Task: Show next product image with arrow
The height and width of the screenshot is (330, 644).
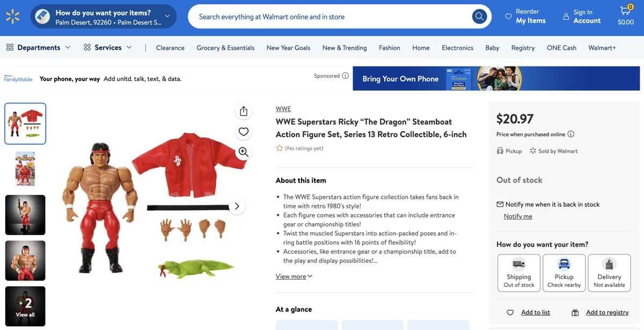Action: coord(237,206)
